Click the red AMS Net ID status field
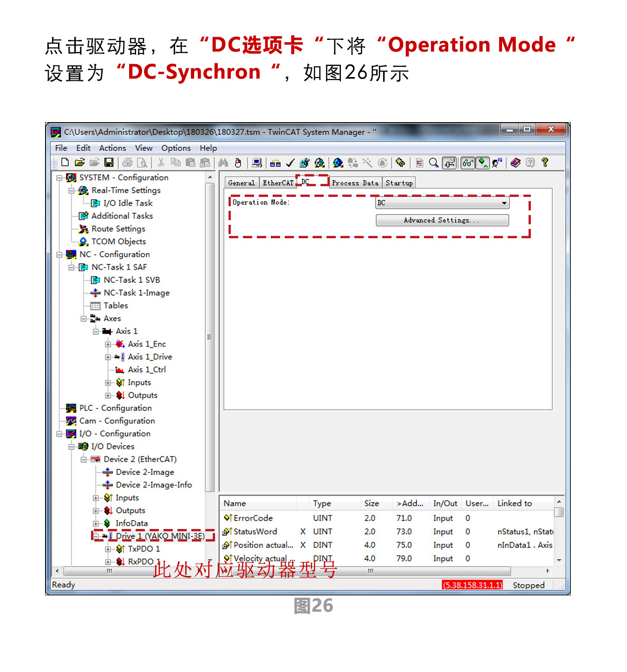 pyautogui.click(x=472, y=585)
